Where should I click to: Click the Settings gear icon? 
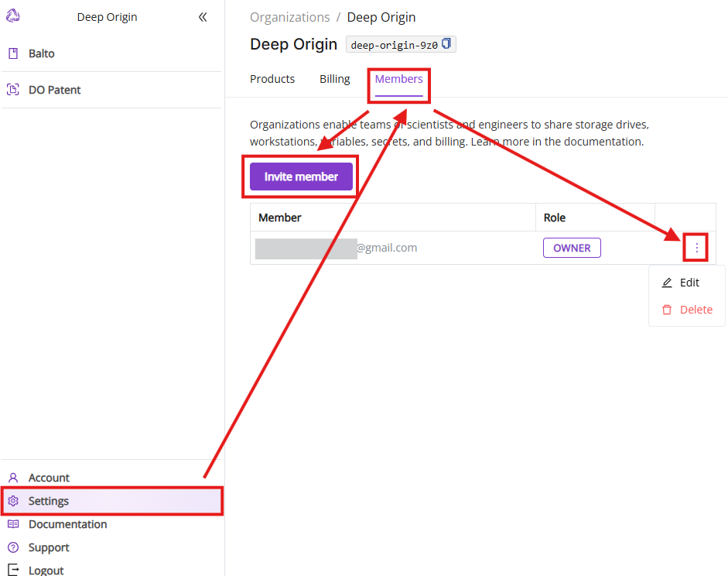(12, 501)
